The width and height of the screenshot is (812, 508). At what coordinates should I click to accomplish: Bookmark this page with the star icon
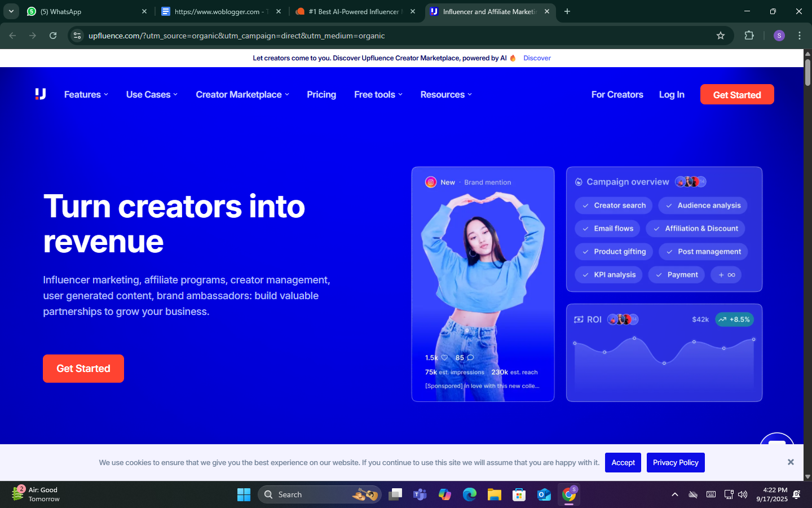[x=720, y=36]
